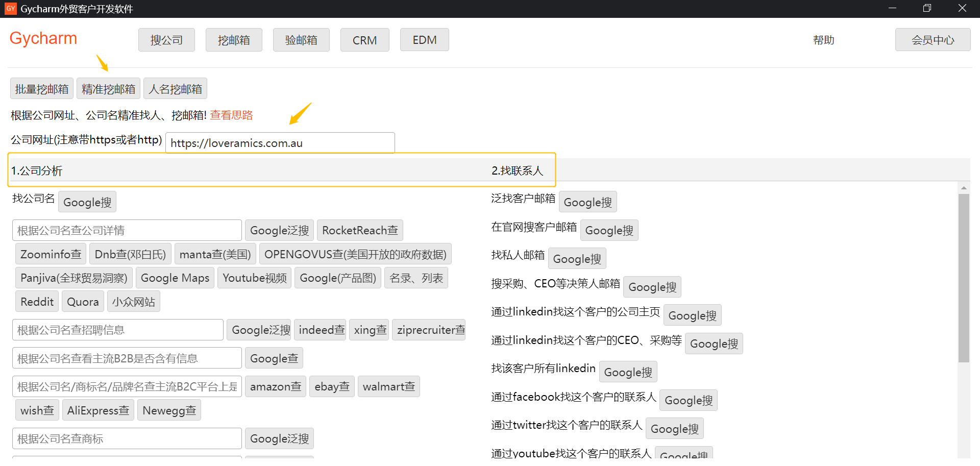Click the indeed查 button
Viewport: 980px width, 466px height.
pos(320,330)
